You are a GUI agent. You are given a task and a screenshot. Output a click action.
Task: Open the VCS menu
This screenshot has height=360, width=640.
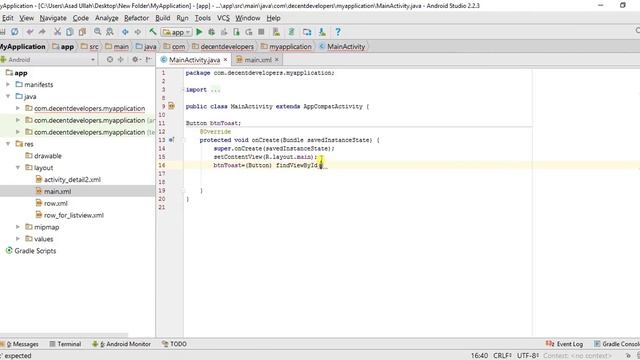point(223,18)
